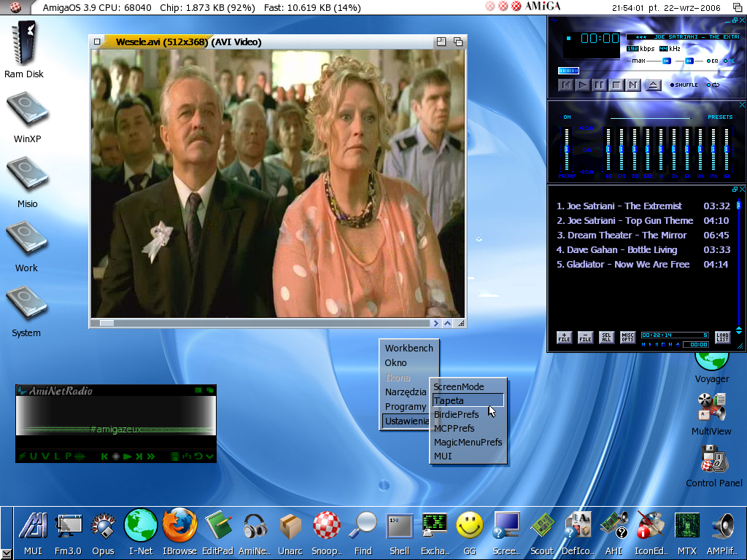Click Play in the audio player
The height and width of the screenshot is (560, 747).
[582, 85]
